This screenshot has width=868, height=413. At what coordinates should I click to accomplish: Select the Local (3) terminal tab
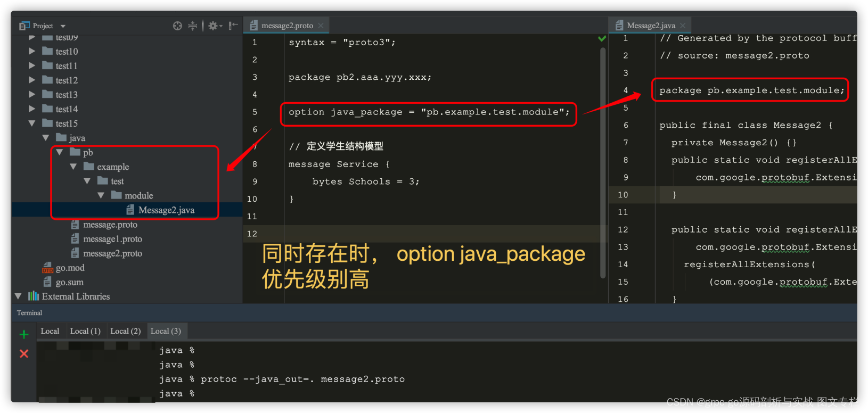click(166, 331)
